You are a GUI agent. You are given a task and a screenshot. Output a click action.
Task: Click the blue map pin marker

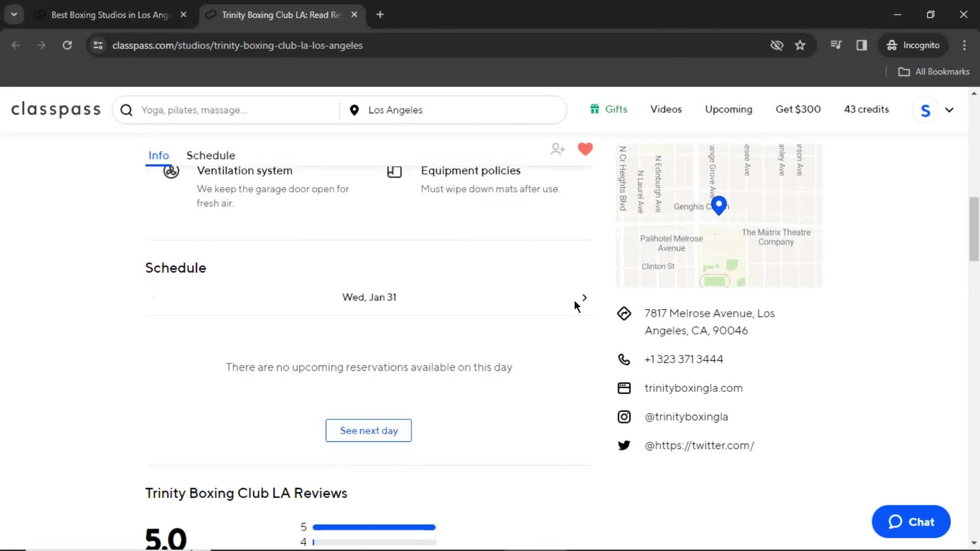click(719, 205)
